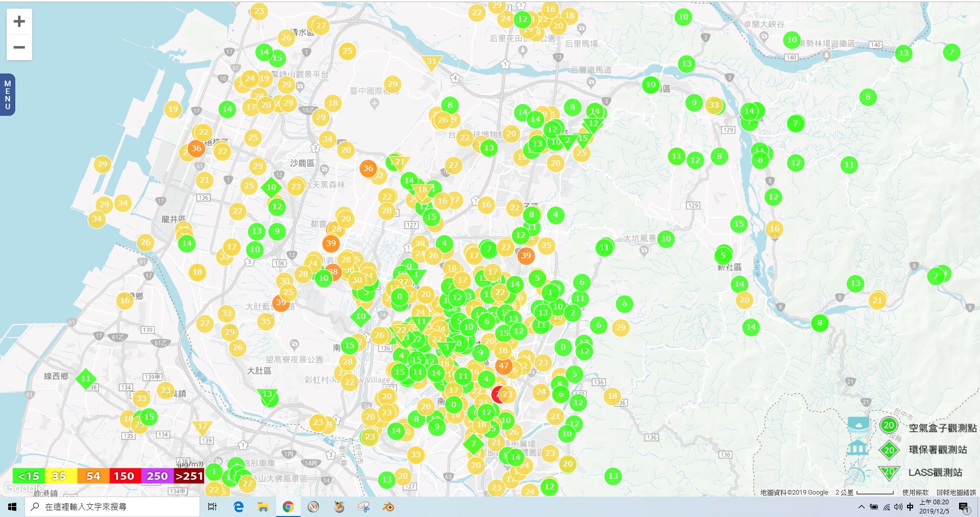
Task: Open Task View on the taskbar
Action: (212, 507)
